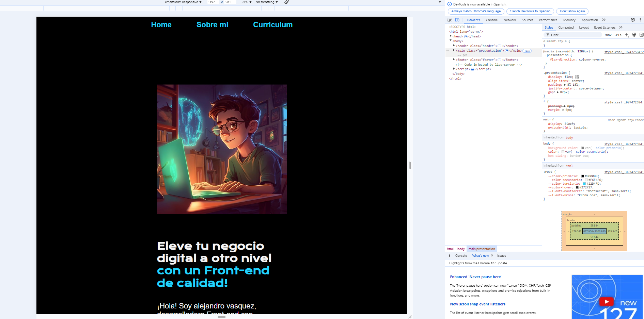The image size is (644, 319).
Task: Close the What's new drawer tab
Action: click(492, 255)
